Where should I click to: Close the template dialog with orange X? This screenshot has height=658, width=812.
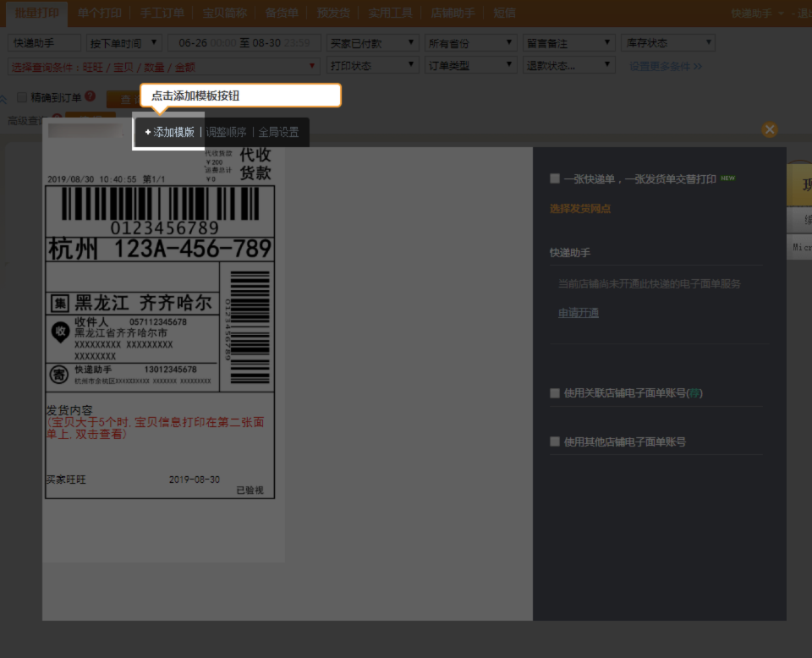click(770, 129)
